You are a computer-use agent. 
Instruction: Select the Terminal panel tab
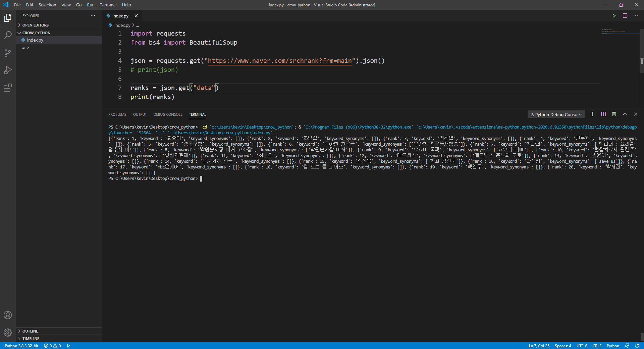coord(198,114)
